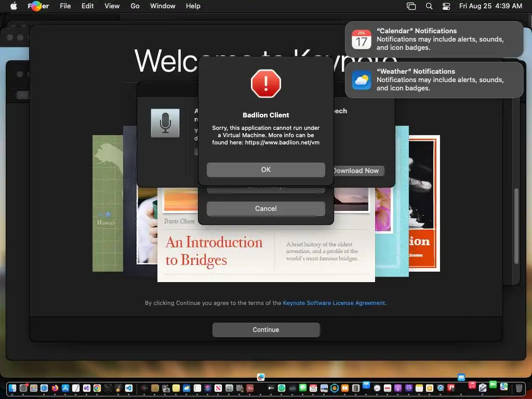Screen dimensions: 532x399
Task: Open the File menu
Action: click(65, 6)
